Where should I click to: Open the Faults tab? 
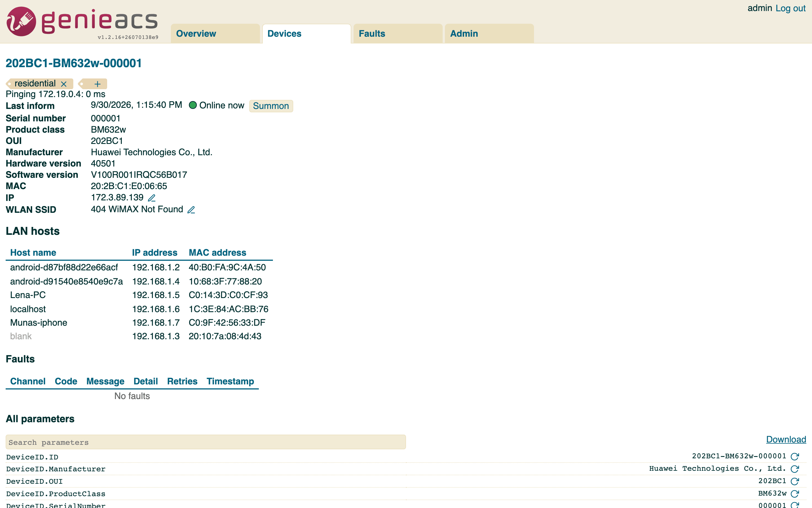point(398,34)
